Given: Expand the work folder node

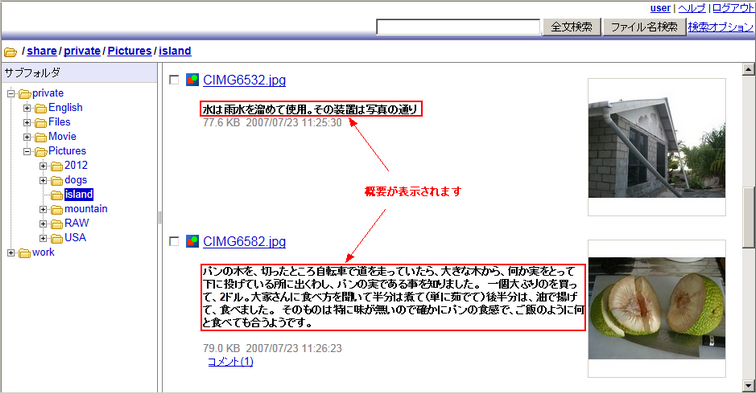Looking at the screenshot, I should pos(11,253).
